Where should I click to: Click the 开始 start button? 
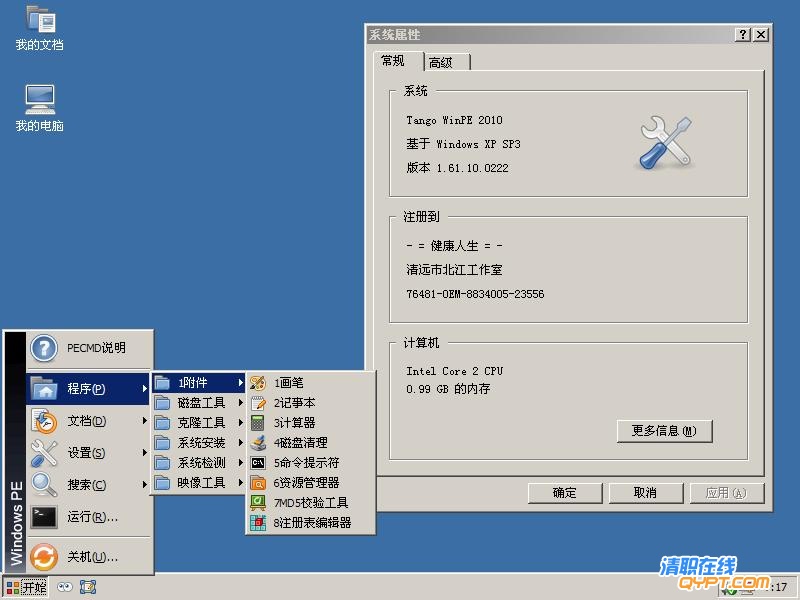tap(27, 587)
